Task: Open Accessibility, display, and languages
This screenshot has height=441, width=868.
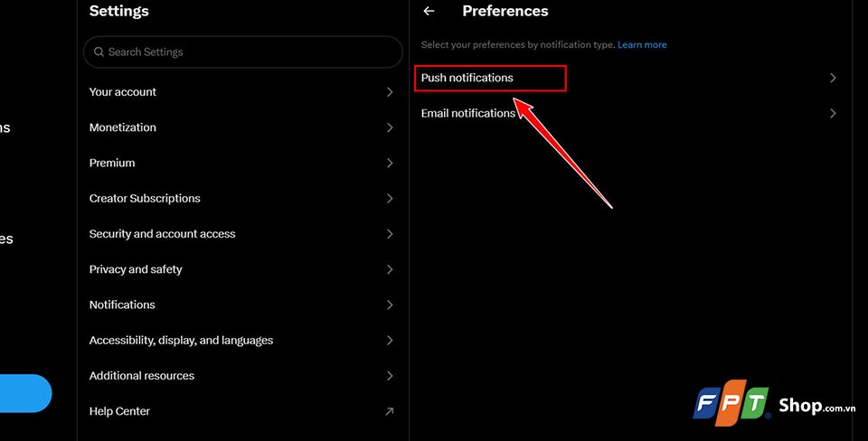Action: click(x=181, y=341)
